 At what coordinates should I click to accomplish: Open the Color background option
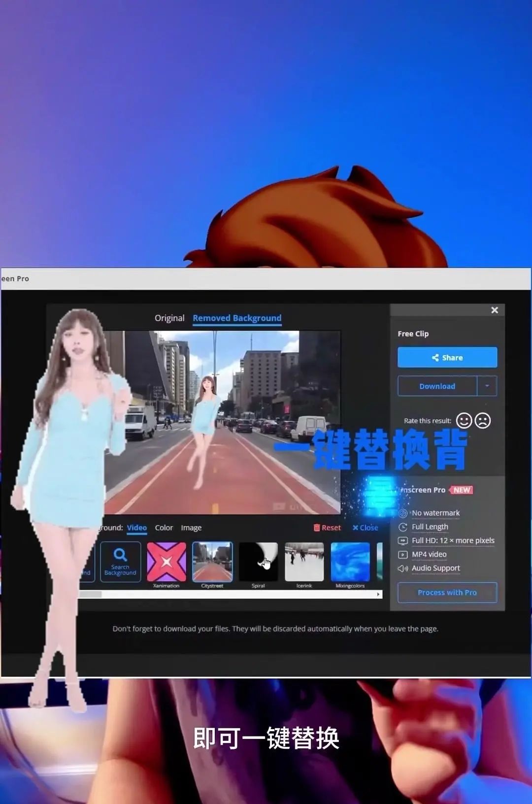(x=164, y=528)
